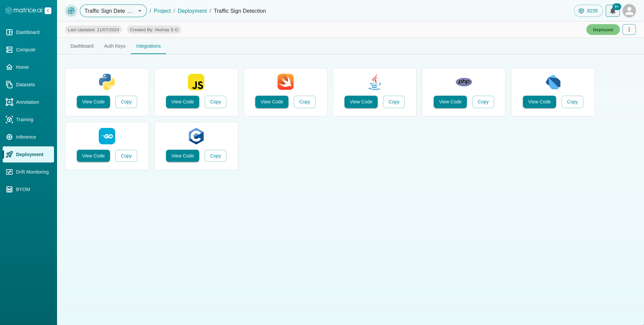Image resolution: width=644 pixels, height=325 pixels.
Task: Open Annotation in the sidebar menu
Action: point(28,102)
